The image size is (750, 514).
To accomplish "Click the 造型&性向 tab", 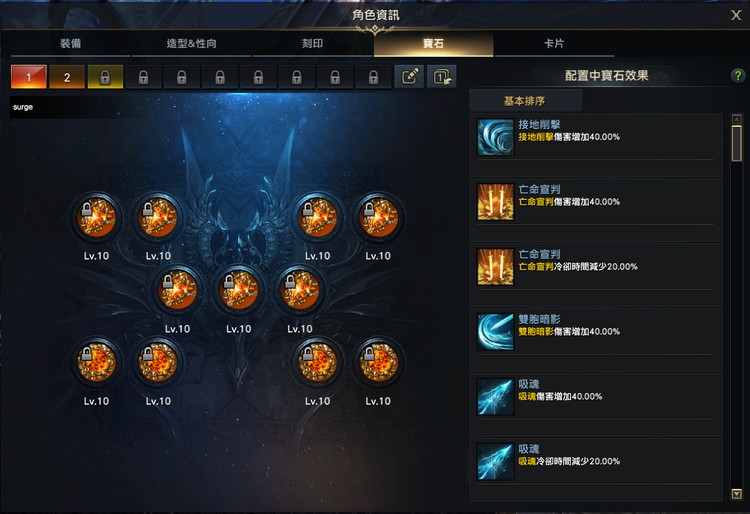I will pos(191,44).
